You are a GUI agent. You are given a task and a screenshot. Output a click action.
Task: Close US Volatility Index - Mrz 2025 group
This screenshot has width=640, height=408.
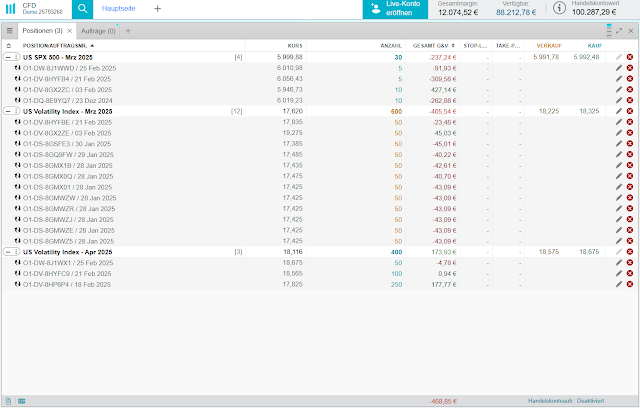click(x=630, y=111)
